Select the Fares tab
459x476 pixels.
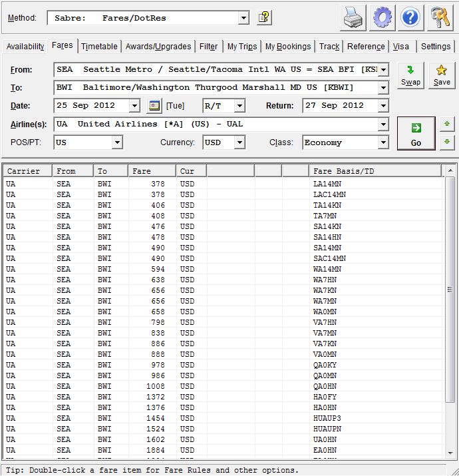[62, 45]
